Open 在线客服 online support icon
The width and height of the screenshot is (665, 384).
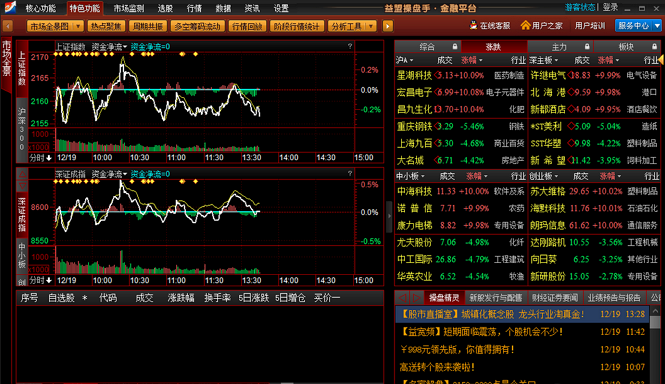coord(473,25)
